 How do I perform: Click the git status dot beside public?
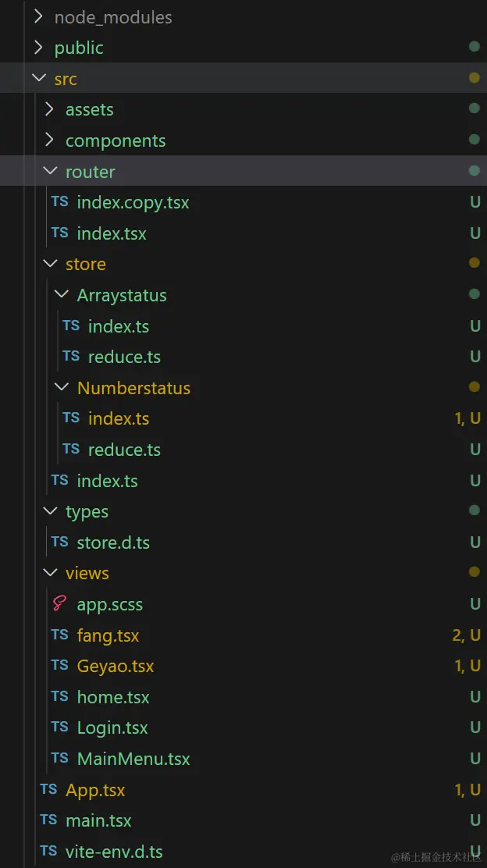pyautogui.click(x=475, y=47)
